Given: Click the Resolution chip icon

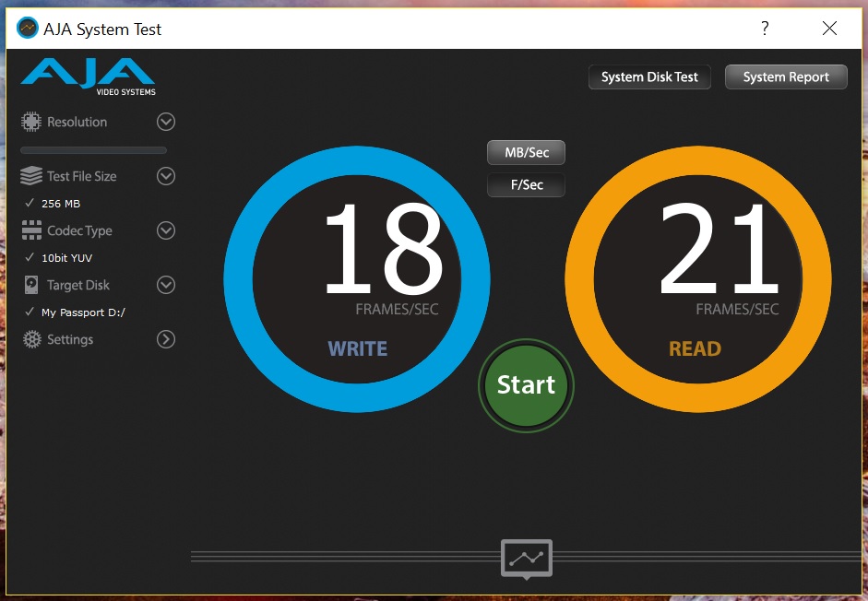Looking at the screenshot, I should (31, 122).
